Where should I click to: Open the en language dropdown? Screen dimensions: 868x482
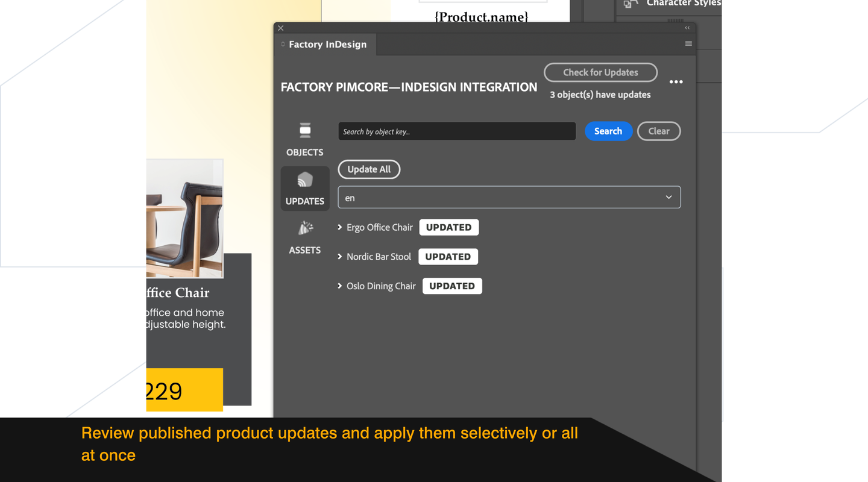(x=509, y=197)
